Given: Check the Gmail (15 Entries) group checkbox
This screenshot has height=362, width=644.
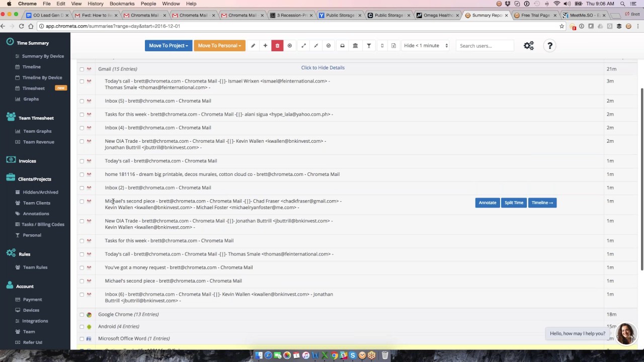Looking at the screenshot, I should (x=82, y=69).
